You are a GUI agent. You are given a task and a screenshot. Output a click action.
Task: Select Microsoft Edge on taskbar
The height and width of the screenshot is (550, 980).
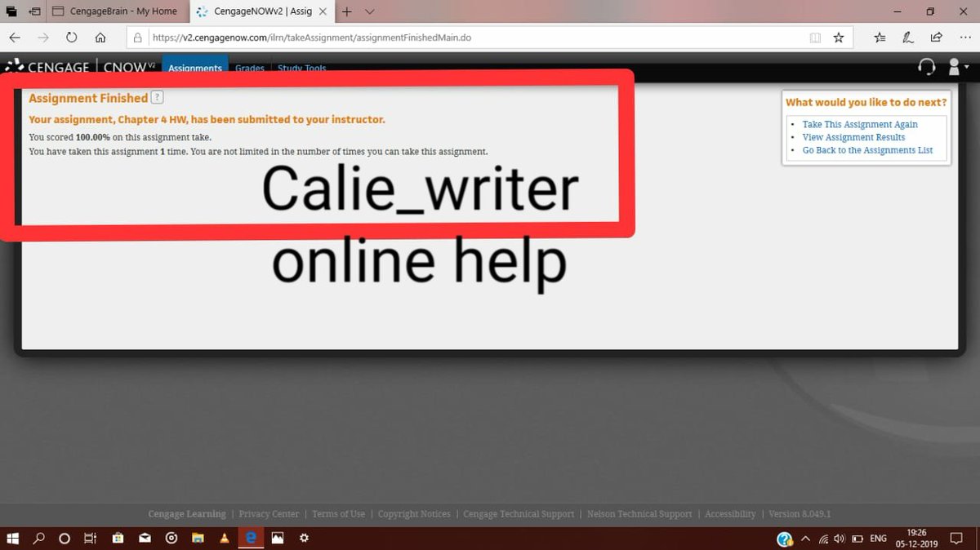click(x=252, y=539)
